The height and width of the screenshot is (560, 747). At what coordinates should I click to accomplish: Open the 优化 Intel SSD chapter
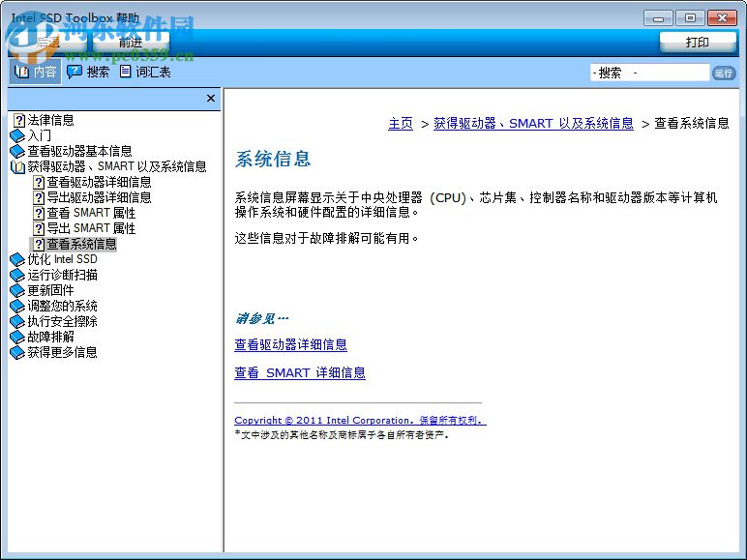62,259
